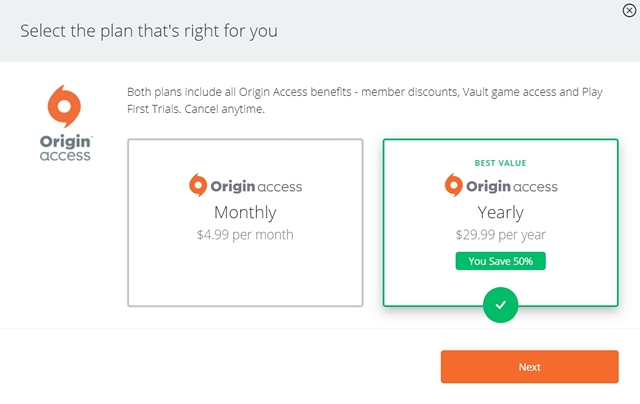Click the $4.99 per month price text
The height and width of the screenshot is (404, 640).
(x=245, y=235)
